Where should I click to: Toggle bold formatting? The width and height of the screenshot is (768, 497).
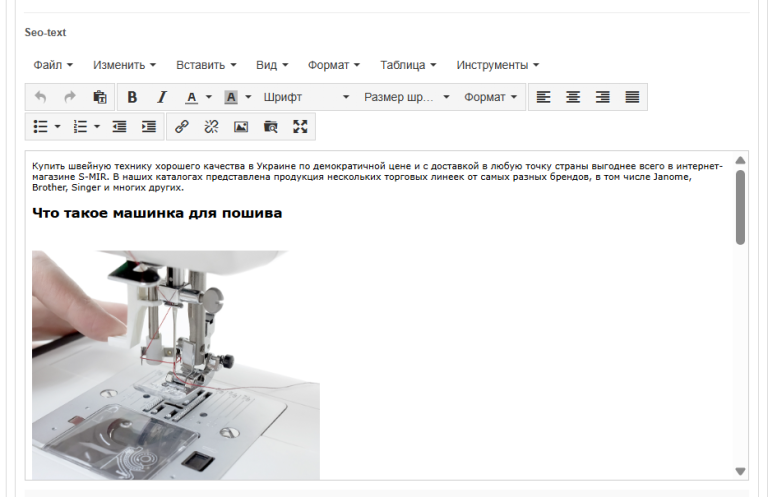pos(132,97)
